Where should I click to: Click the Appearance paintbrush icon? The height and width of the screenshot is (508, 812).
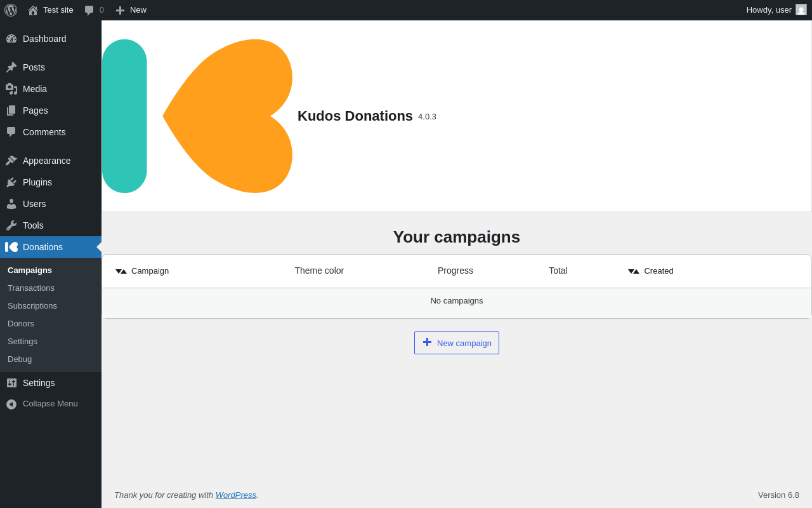point(11,161)
